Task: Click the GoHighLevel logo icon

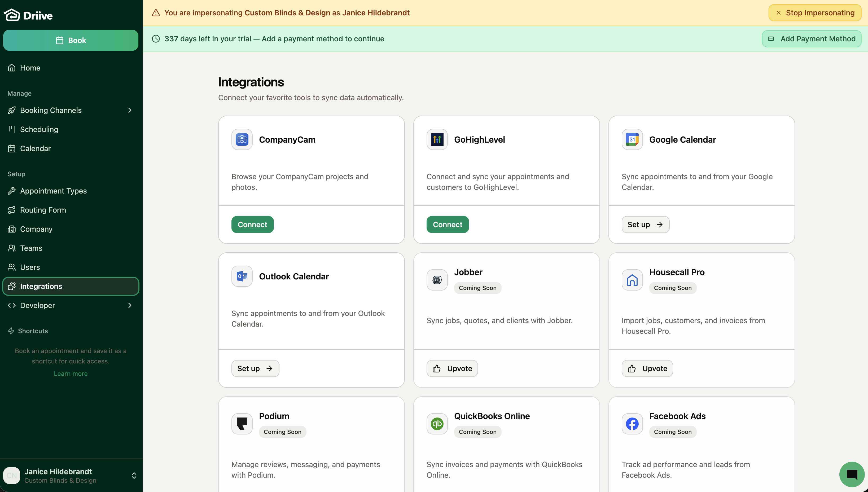Action: click(437, 139)
